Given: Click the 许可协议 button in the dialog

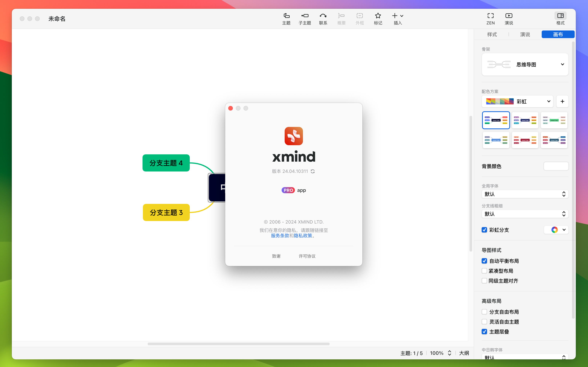Looking at the screenshot, I should [x=307, y=256].
